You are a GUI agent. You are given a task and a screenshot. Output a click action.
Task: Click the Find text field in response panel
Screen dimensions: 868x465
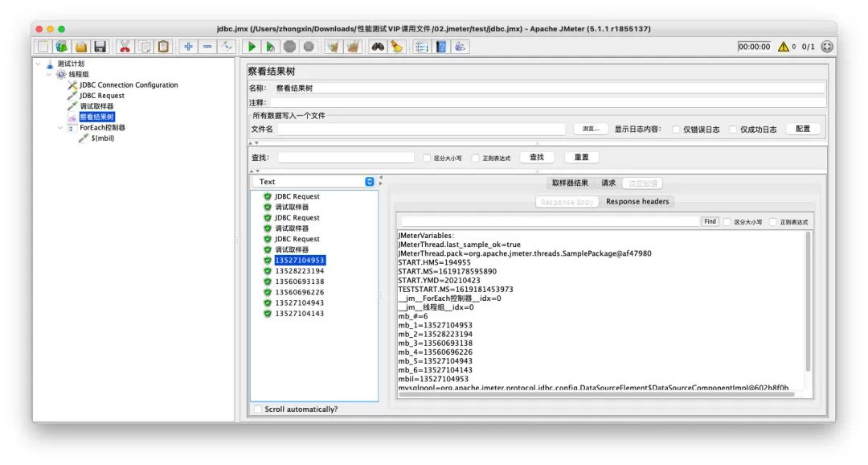(551, 222)
